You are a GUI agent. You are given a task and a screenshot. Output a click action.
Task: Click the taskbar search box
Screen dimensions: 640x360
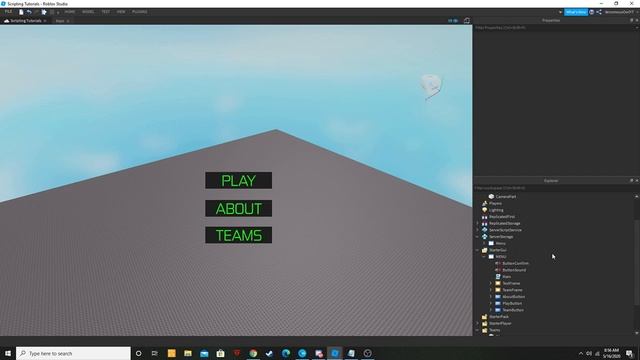(73, 353)
